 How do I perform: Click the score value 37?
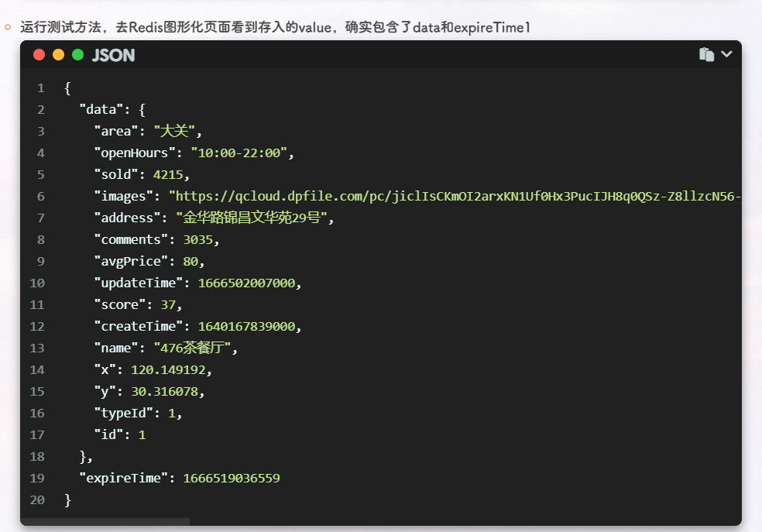(168, 304)
